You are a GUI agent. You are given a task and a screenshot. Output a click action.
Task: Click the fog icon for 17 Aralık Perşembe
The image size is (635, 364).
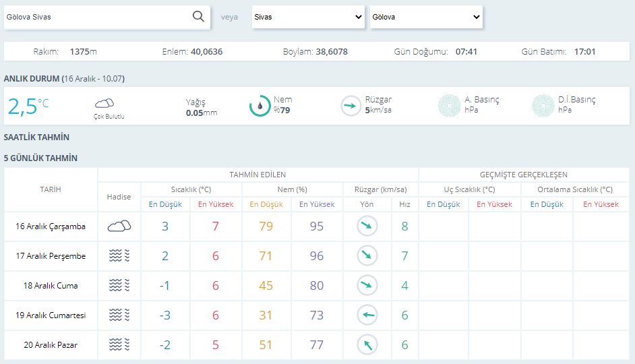(119, 256)
